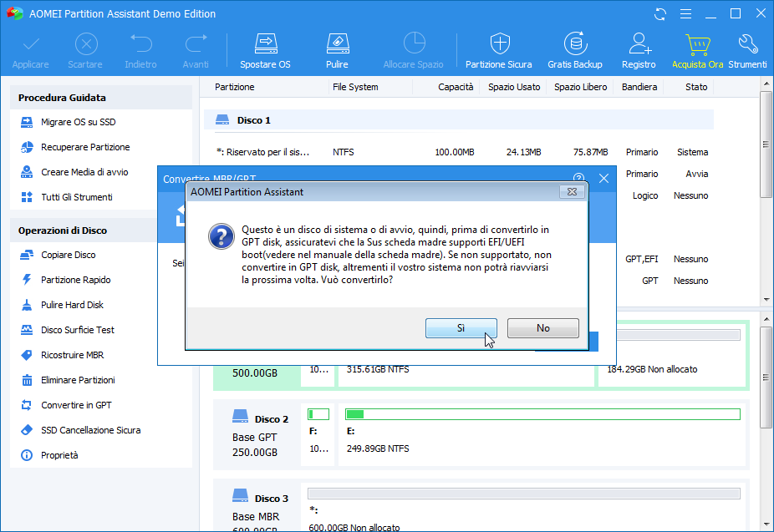
Task: Open the Strumenti tools icon
Action: (x=747, y=51)
